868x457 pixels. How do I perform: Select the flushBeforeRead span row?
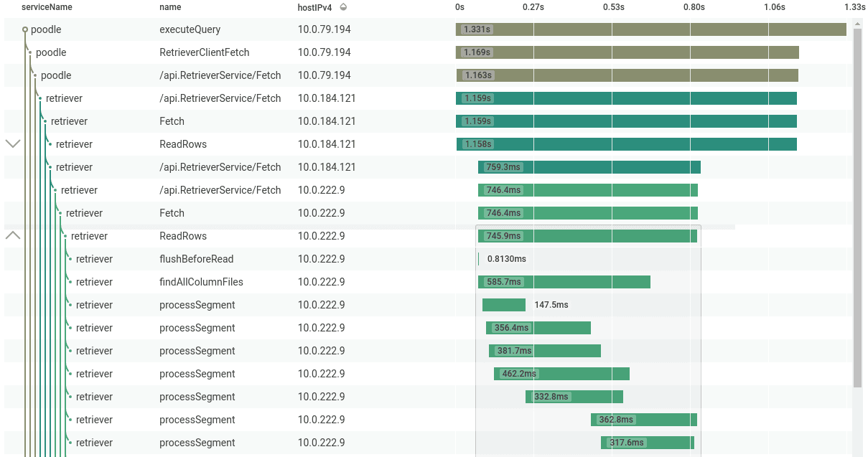coord(196,259)
